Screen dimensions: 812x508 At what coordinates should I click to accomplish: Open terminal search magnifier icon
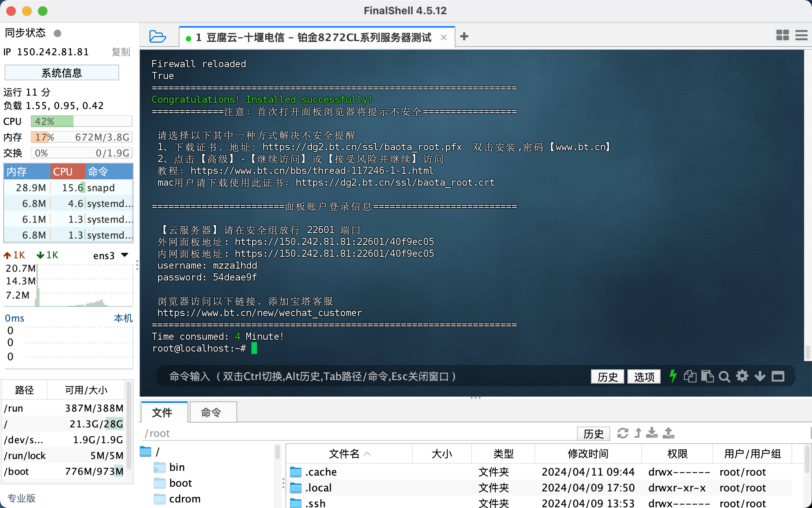point(724,376)
